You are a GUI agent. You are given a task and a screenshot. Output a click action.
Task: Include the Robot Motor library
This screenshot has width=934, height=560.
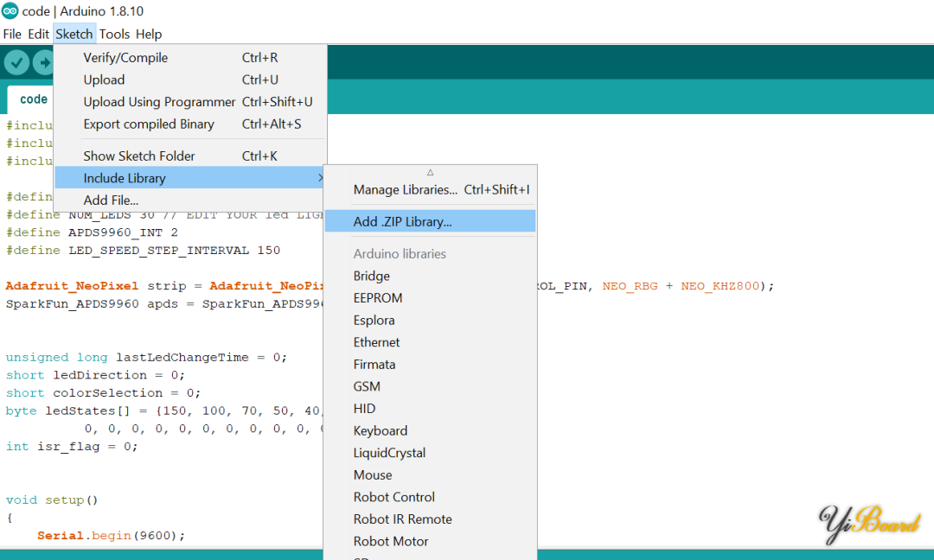coord(430,541)
